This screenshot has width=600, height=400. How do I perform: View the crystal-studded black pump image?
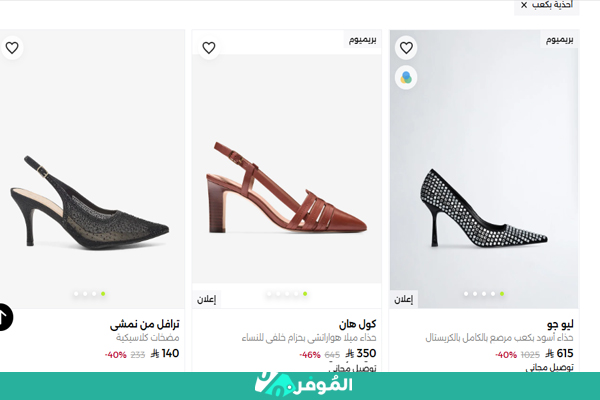[484, 209]
